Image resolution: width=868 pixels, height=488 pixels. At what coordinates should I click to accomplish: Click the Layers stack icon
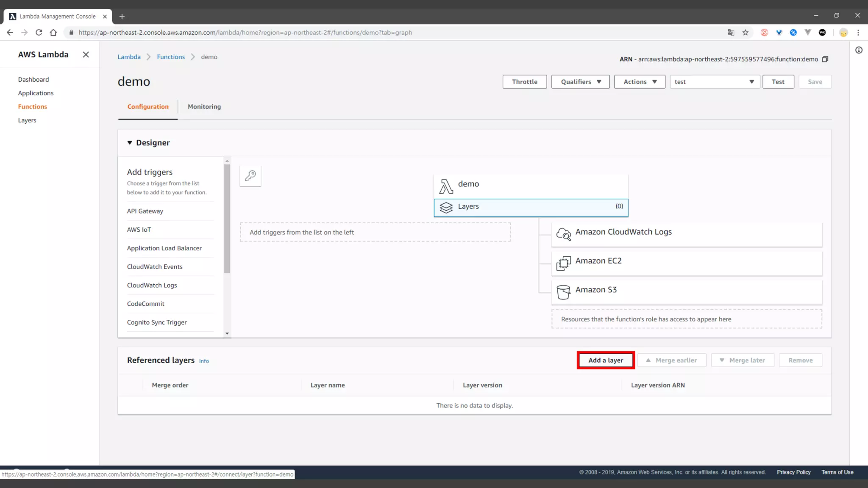pyautogui.click(x=446, y=208)
